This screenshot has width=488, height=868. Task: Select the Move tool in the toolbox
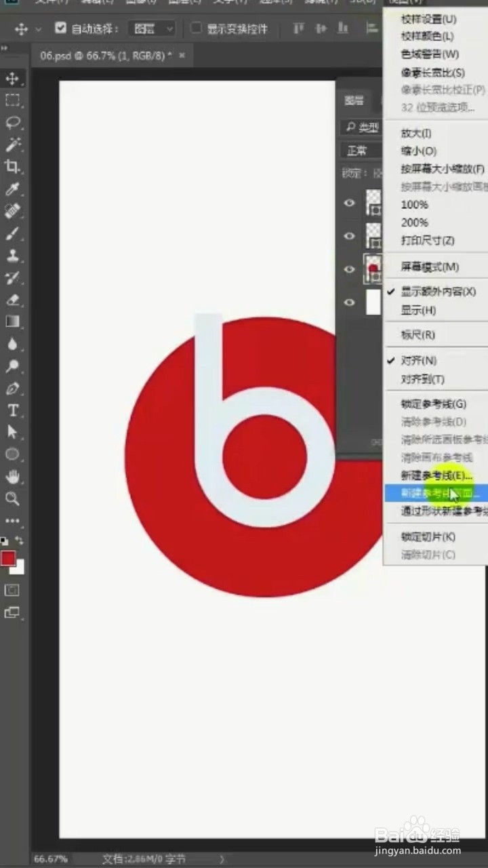[12, 79]
